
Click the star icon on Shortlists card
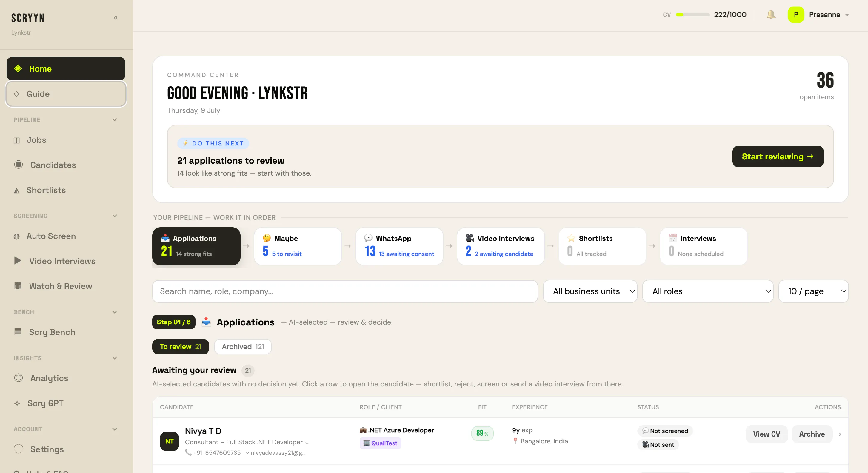coord(571,238)
